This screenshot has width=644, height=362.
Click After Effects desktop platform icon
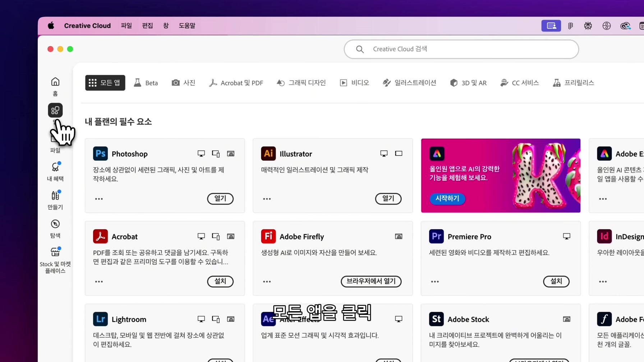tap(399, 319)
